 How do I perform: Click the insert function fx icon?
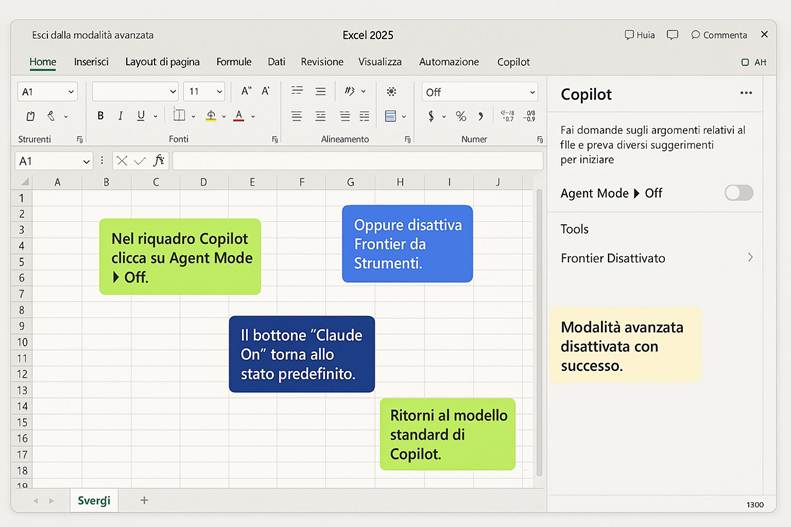tap(158, 161)
